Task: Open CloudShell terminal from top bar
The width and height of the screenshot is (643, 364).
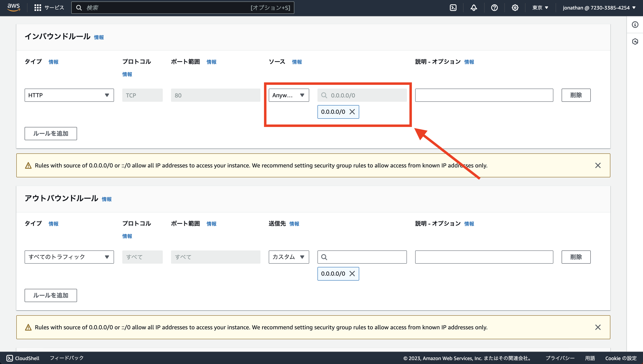Action: [x=453, y=7]
